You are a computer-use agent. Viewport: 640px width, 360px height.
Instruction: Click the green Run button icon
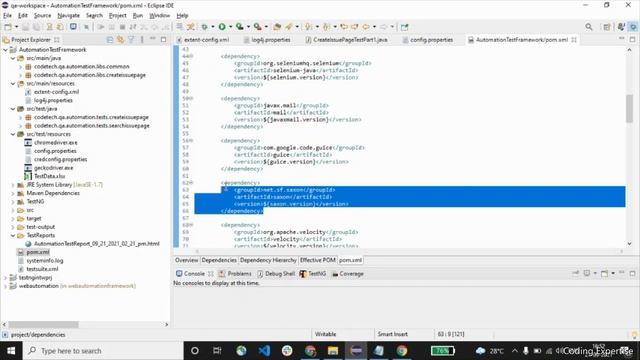tap(222, 27)
